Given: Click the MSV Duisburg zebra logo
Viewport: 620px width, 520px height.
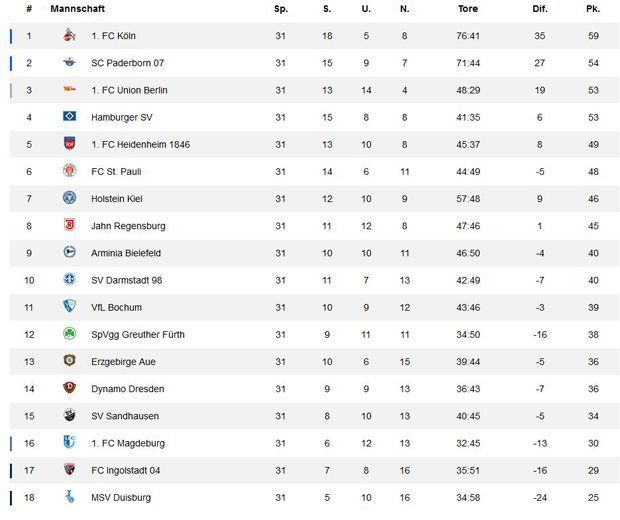Looking at the screenshot, I should pos(69,497).
